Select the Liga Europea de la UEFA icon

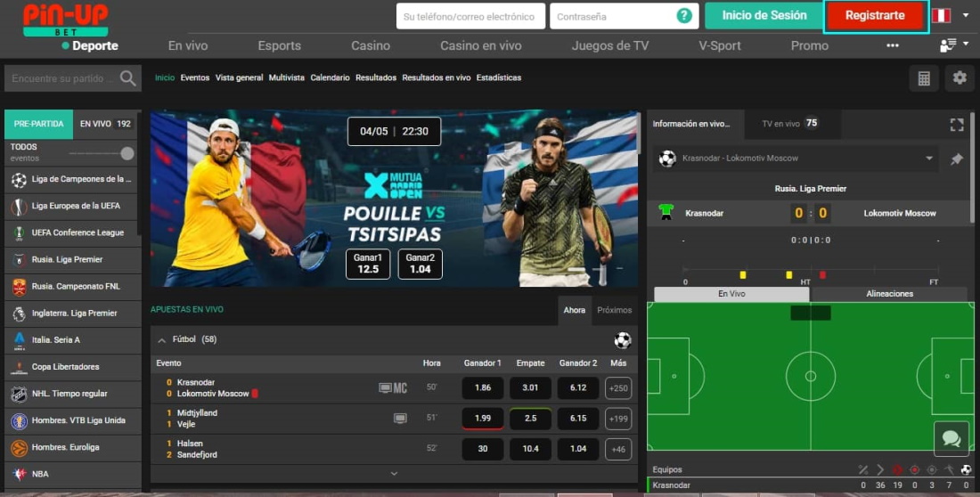click(x=20, y=207)
